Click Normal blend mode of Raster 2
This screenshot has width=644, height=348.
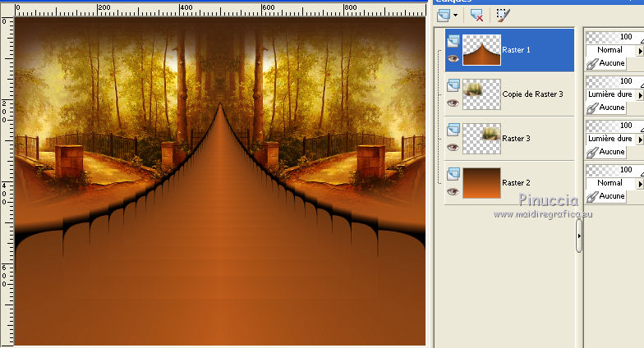coord(609,183)
